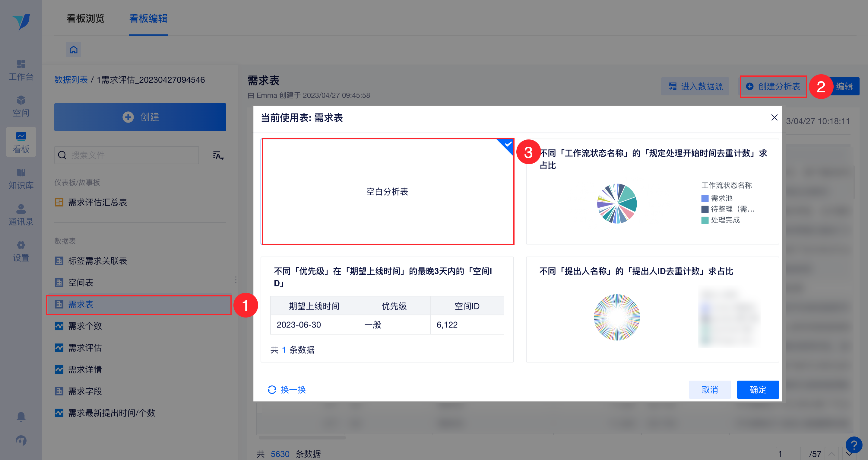Click the customer support headset icon
868x460 pixels.
(x=21, y=440)
